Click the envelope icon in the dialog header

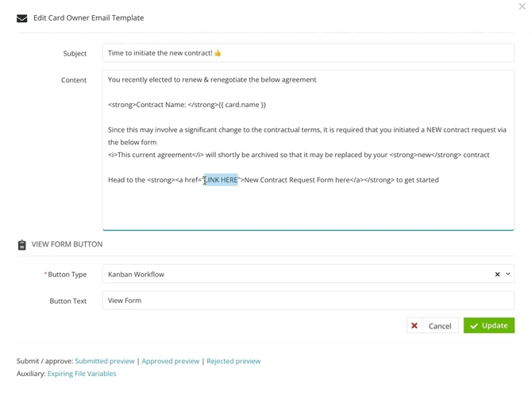click(22, 18)
